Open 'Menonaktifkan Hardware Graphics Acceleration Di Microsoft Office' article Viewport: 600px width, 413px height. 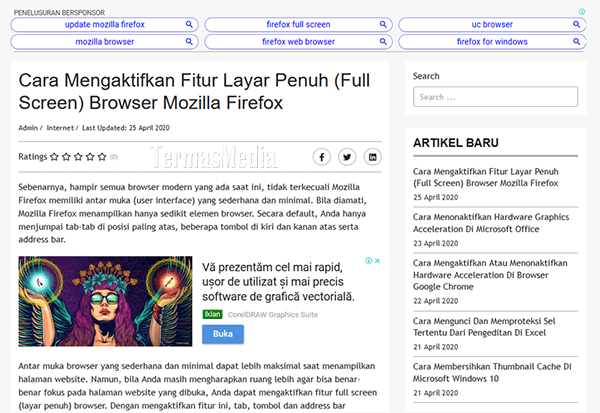point(491,223)
